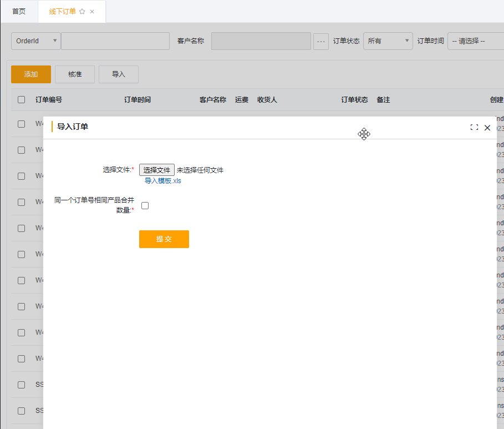Click the orange 添加 button
The width and height of the screenshot is (504, 429).
click(x=31, y=74)
